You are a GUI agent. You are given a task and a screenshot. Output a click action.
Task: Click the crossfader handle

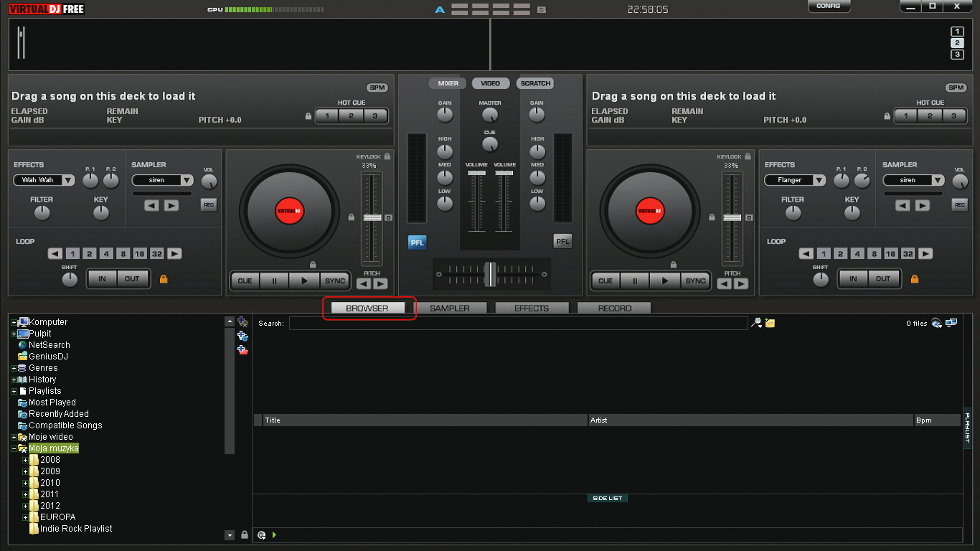coord(490,274)
